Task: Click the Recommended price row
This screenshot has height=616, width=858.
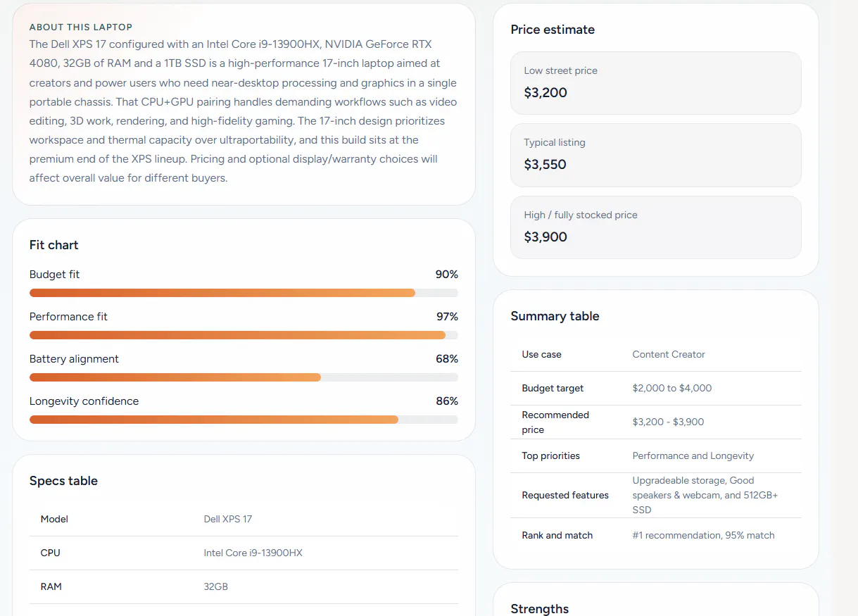Action: click(x=656, y=422)
